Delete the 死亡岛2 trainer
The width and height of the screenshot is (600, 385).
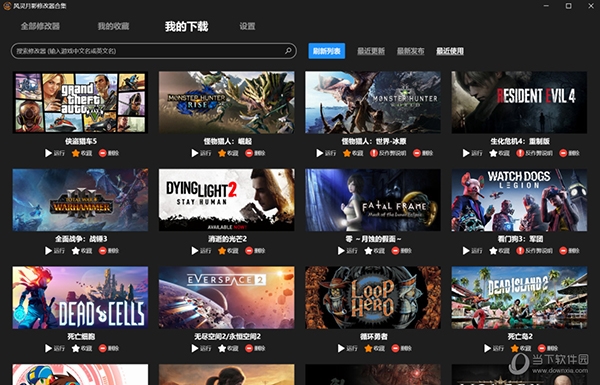[548, 348]
